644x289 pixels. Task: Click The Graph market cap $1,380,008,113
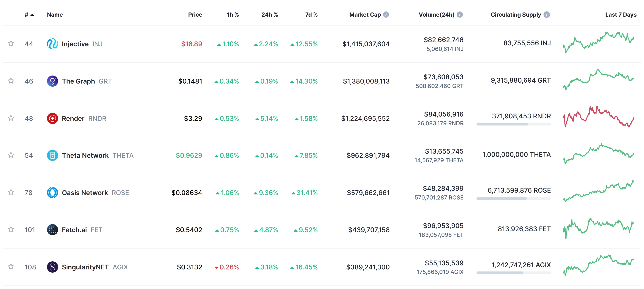pyautogui.click(x=366, y=81)
